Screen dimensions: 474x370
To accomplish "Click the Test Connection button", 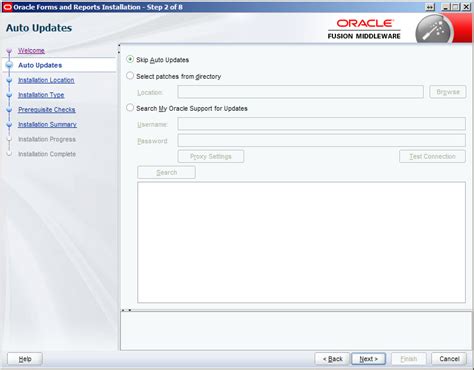I will tap(432, 156).
